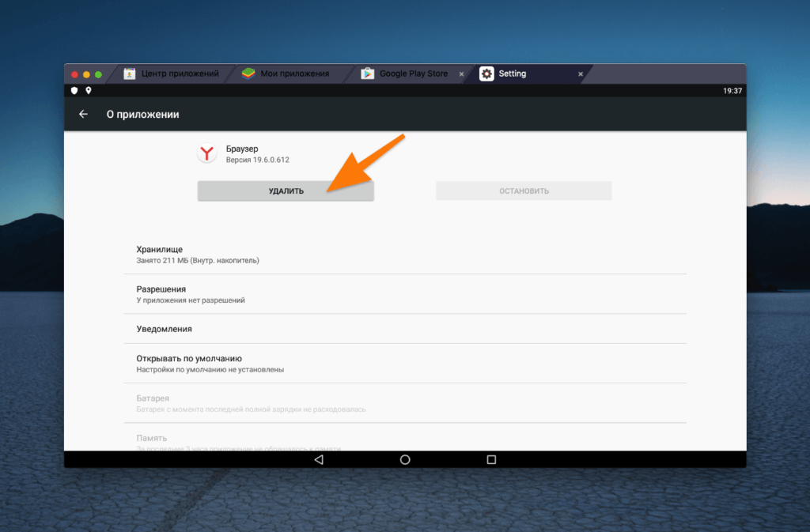Close the Setting tab
This screenshot has height=532, width=810.
click(581, 74)
